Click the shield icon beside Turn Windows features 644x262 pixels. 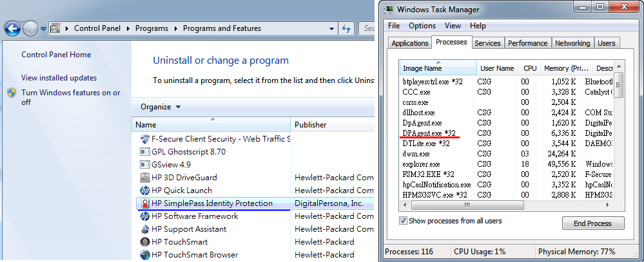coord(12,93)
